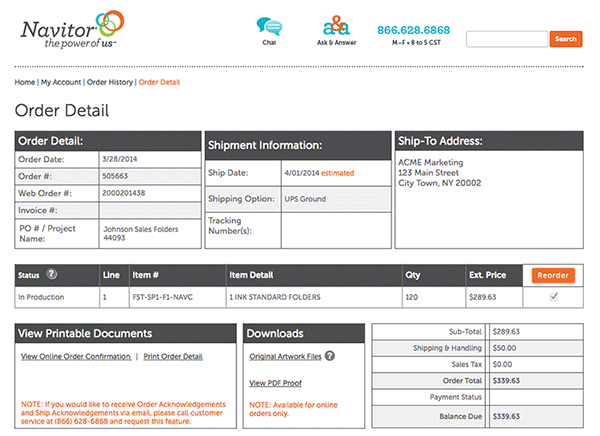The image size is (600, 436).
Task: Toggle the reorder checkbox for line 1
Action: tap(553, 297)
